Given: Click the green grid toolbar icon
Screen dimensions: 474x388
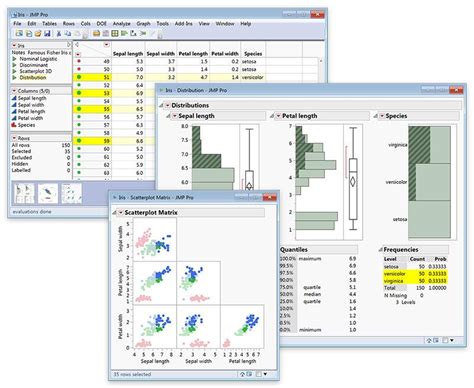Looking at the screenshot, I should [115, 33].
